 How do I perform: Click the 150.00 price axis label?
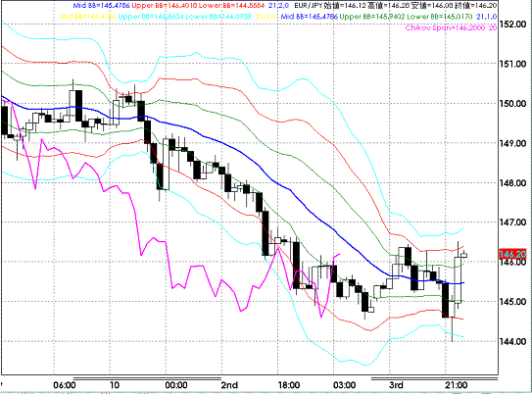pos(512,104)
